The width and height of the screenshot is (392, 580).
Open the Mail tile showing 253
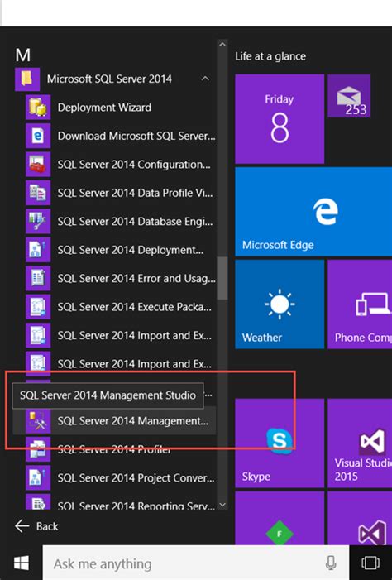[x=349, y=95]
